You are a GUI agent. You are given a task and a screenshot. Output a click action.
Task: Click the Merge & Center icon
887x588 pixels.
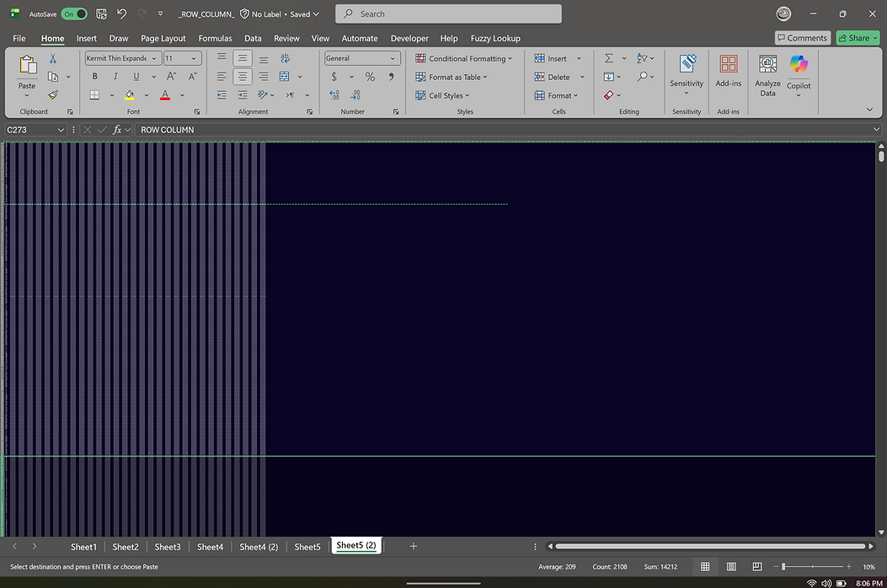click(x=285, y=77)
